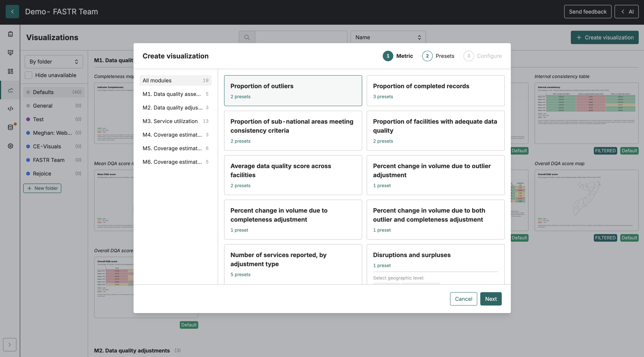Viewport: 644px width, 357px height.
Task: Click the M2. Data quality adjustments heading
Action: point(132,351)
